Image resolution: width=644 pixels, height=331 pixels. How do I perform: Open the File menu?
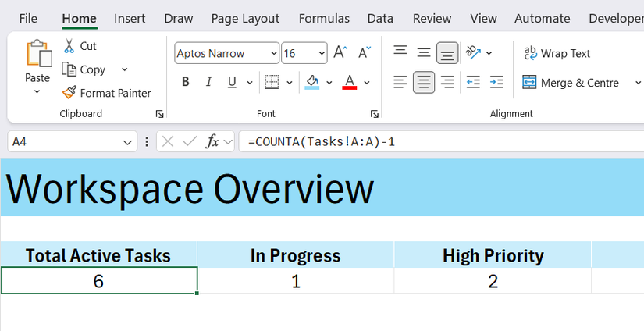(28, 19)
